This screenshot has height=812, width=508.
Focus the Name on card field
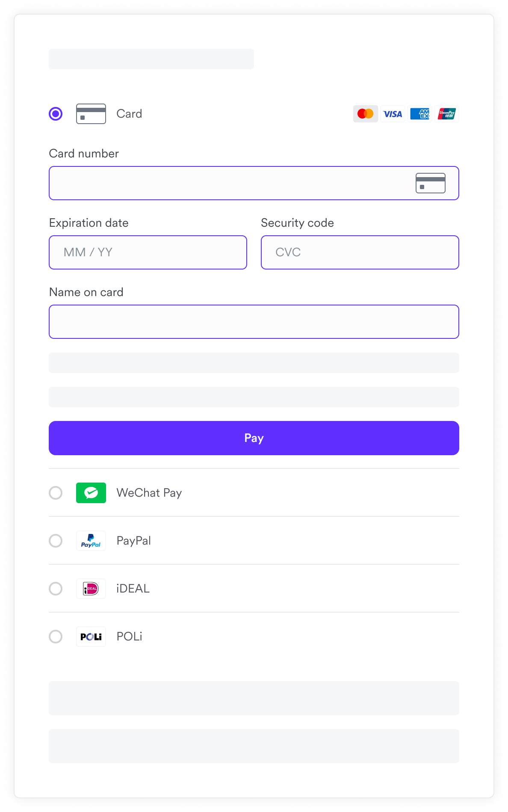(254, 322)
